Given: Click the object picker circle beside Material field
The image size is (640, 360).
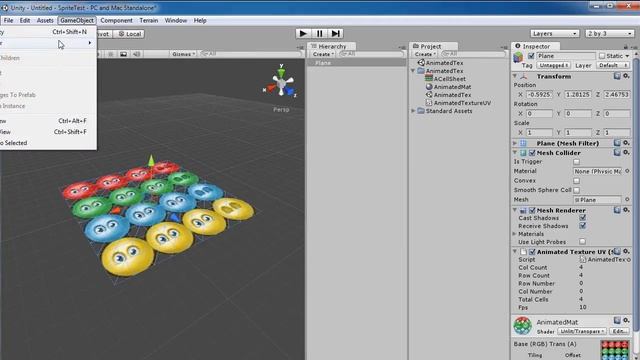Looking at the screenshot, I should (627, 171).
